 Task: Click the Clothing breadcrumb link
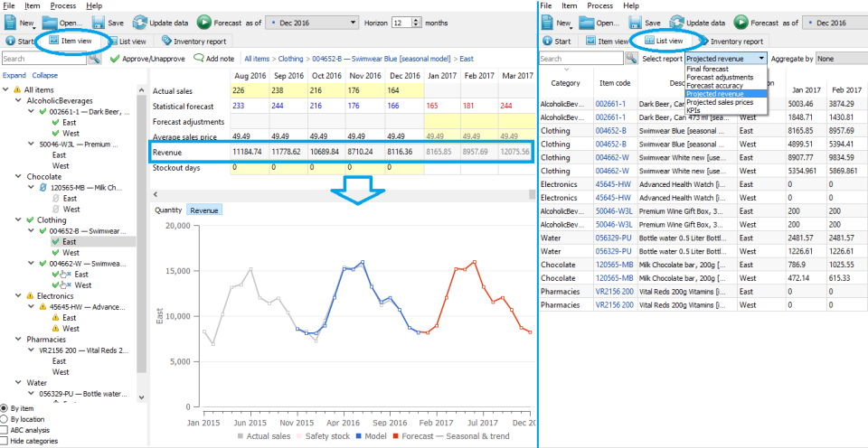click(290, 58)
